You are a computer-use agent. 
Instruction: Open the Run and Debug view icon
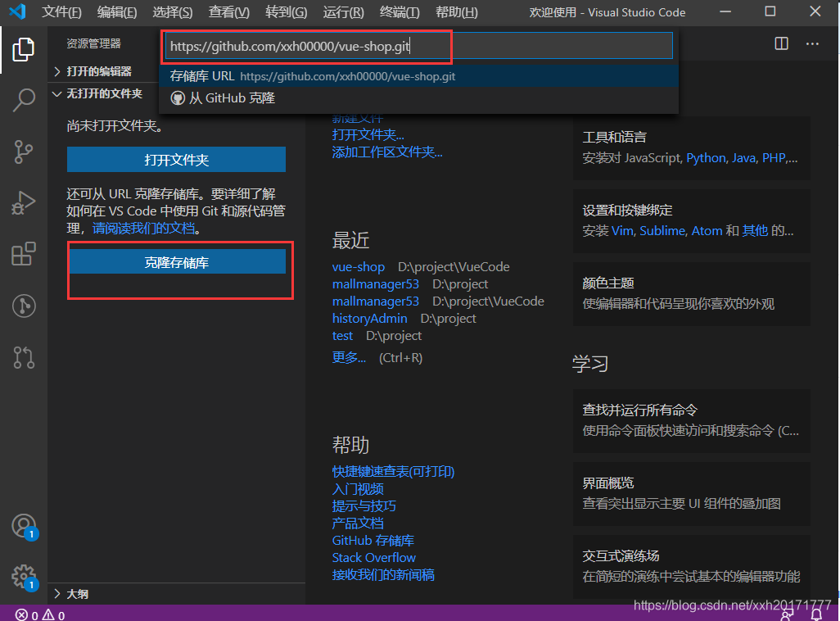click(x=24, y=202)
